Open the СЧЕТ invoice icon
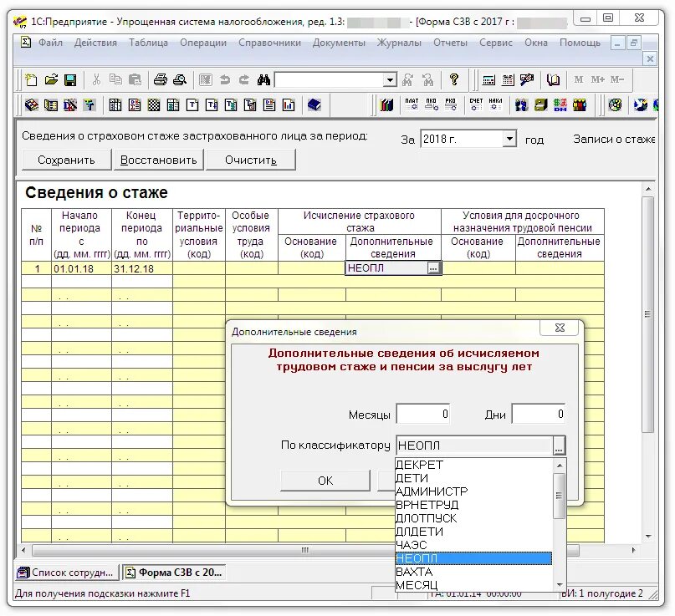The width and height of the screenshot is (675, 616). click(x=476, y=104)
